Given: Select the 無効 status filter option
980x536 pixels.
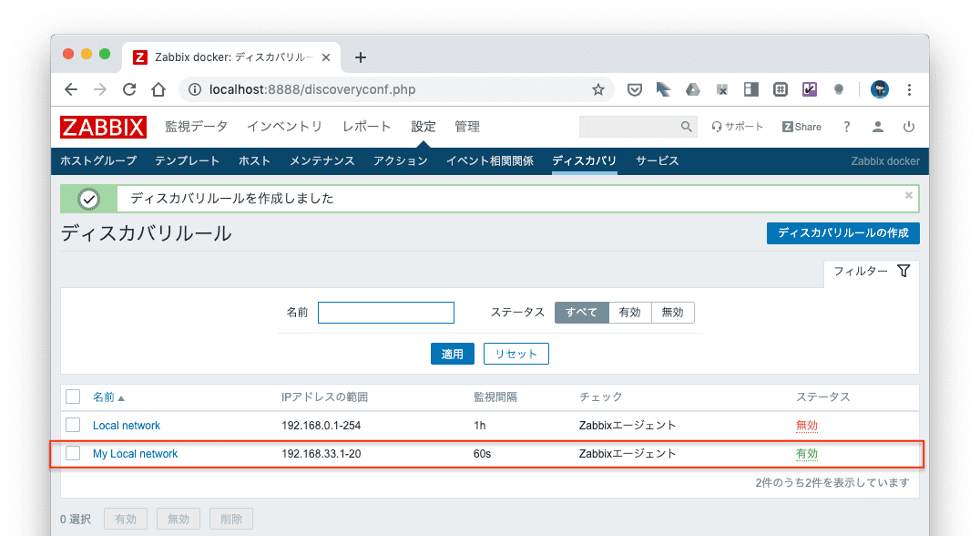Looking at the screenshot, I should click(672, 313).
